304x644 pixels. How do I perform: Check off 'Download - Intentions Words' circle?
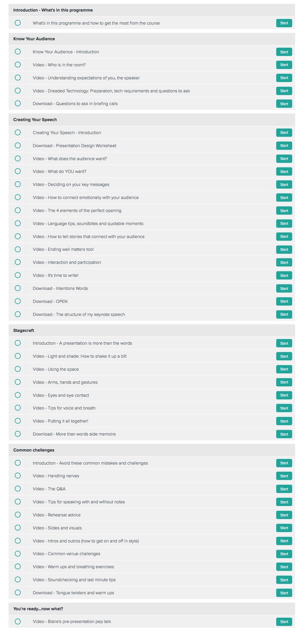pos(18,288)
